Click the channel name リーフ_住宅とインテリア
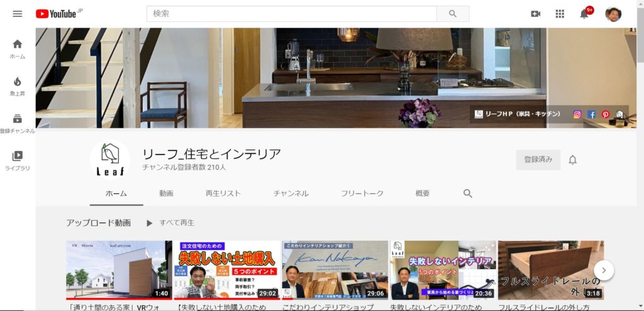 click(x=211, y=154)
